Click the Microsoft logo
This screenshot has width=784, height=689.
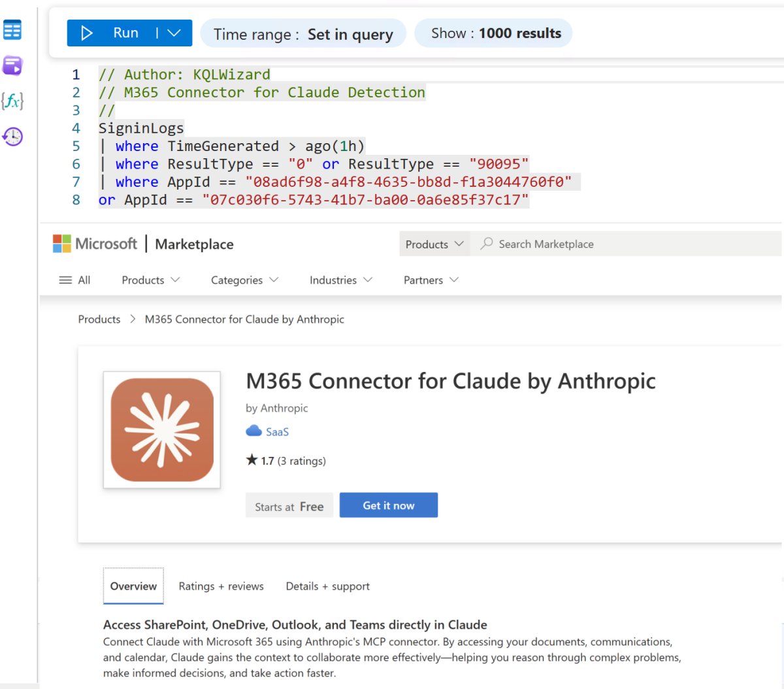[x=95, y=244]
